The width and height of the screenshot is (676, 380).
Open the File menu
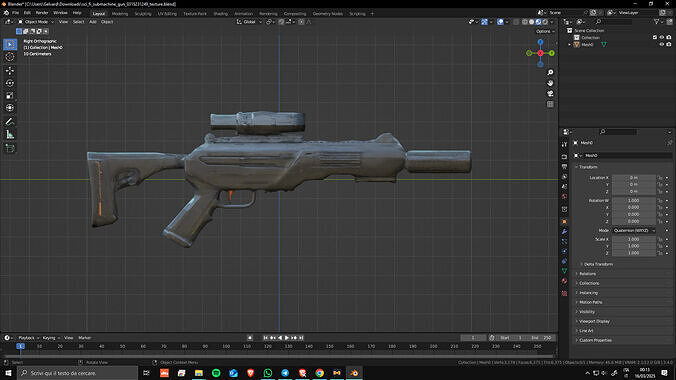click(x=16, y=13)
